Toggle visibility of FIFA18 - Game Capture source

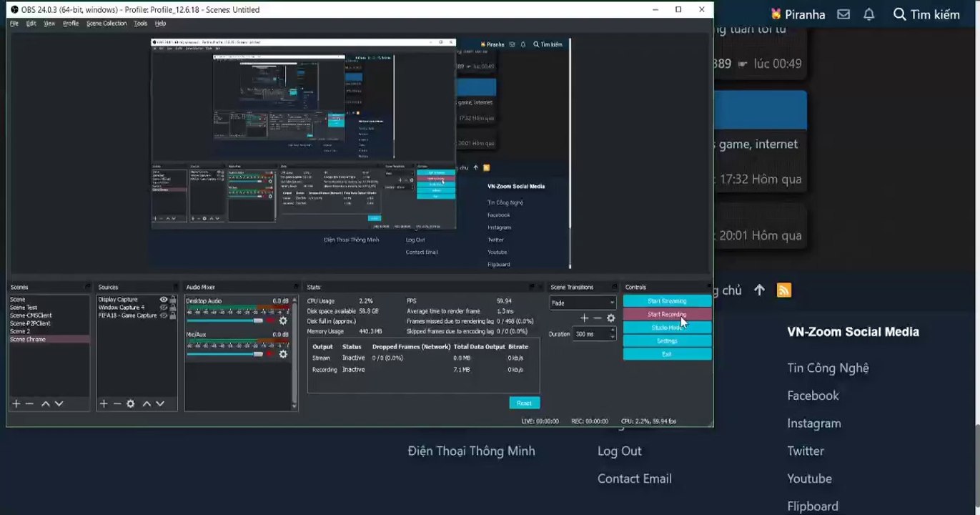tap(164, 315)
